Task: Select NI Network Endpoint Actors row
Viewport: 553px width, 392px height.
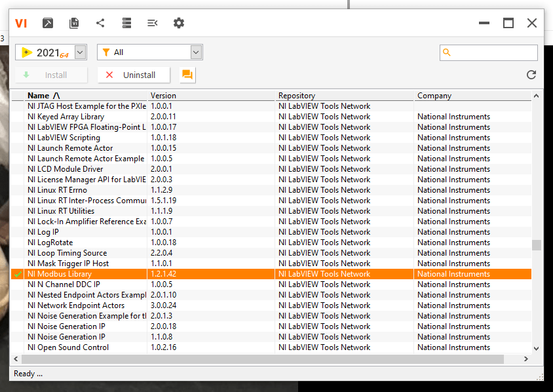Action: click(x=271, y=305)
